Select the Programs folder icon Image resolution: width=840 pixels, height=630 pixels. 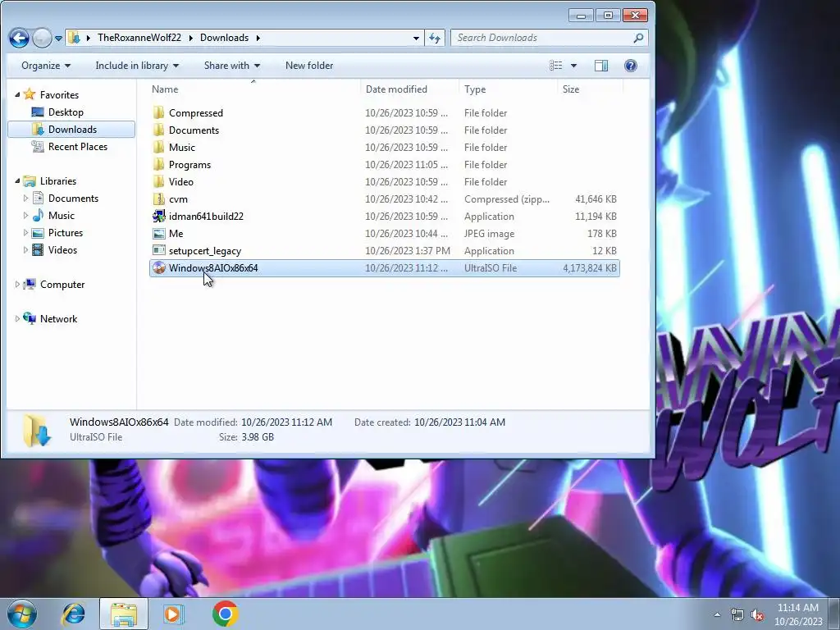point(158,164)
